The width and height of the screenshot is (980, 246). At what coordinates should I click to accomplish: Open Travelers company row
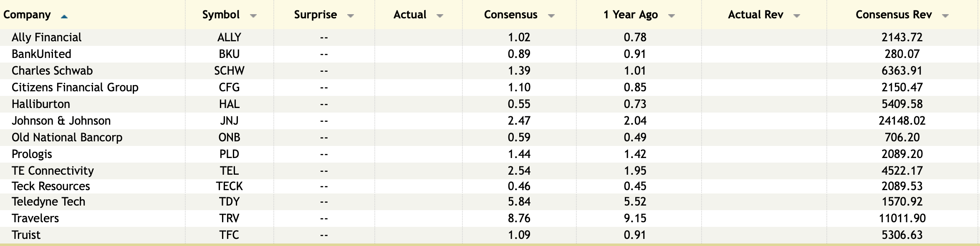(x=35, y=218)
